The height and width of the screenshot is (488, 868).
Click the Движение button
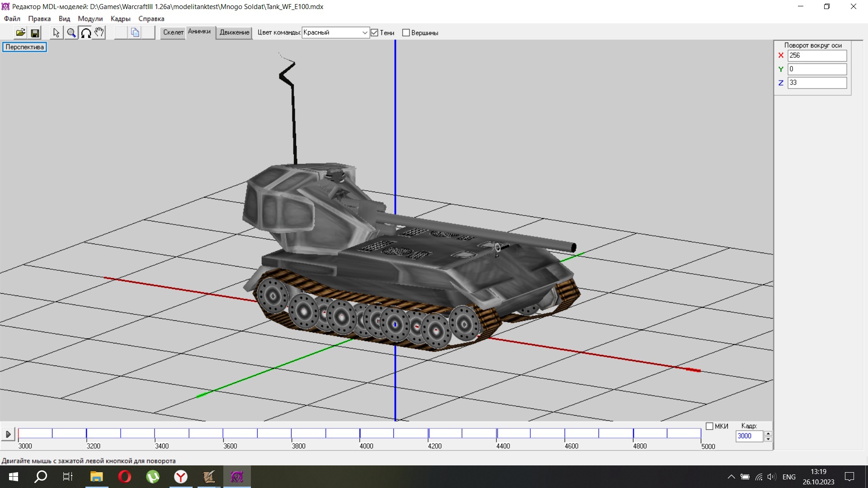234,33
